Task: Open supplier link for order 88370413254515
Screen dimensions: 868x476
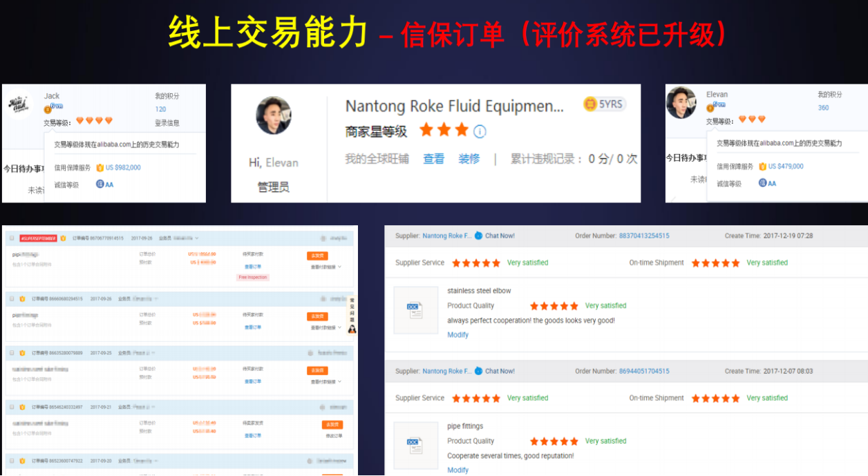Action: 447,236
